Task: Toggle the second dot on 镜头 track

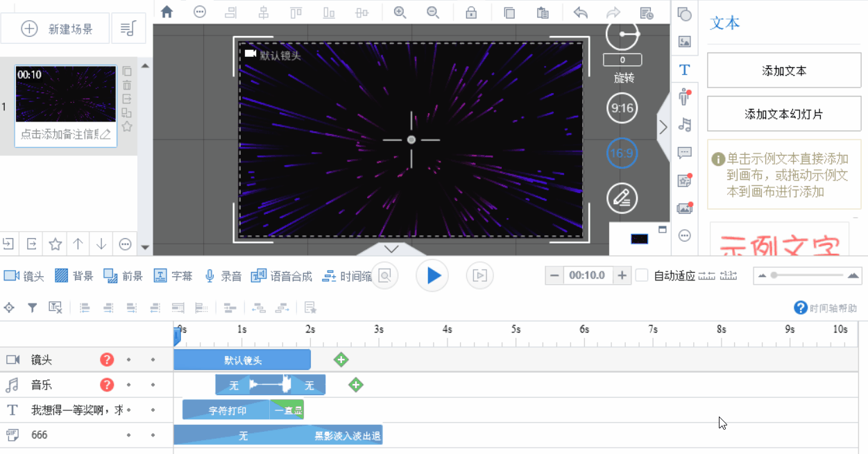Action: (x=153, y=360)
